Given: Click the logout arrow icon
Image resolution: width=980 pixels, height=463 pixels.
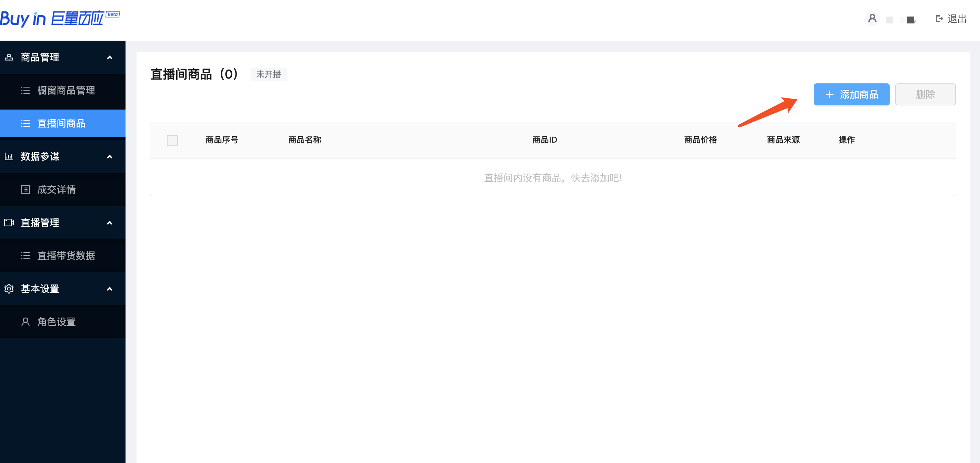Looking at the screenshot, I should (x=939, y=19).
